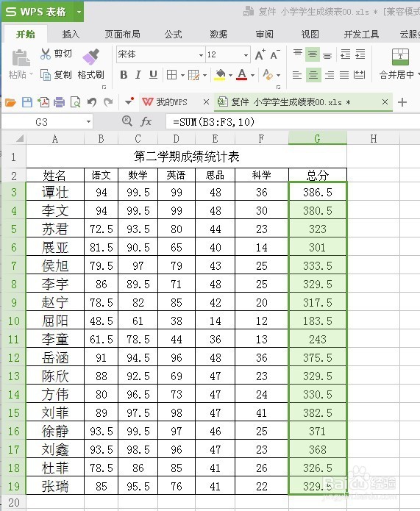This screenshot has width=420, height=511.
Task: Open fill color dropdown arrow
Action: 230,75
